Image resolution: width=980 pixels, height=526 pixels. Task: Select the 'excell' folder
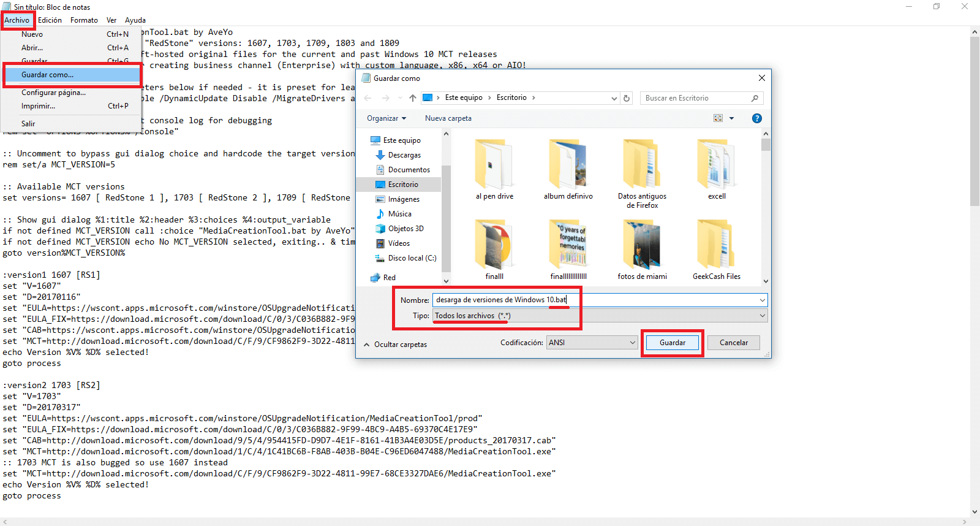coord(717,170)
